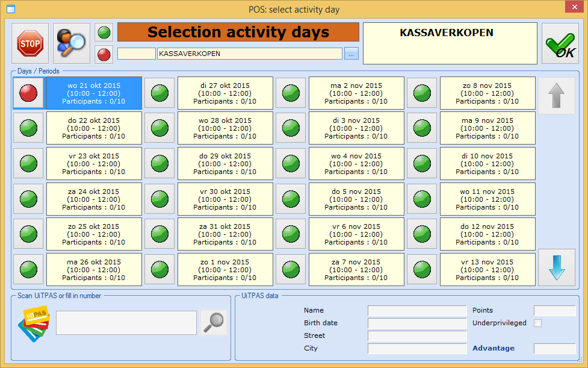
Task: Select the ma 26 okt 2015 day tile
Action: pos(94,269)
